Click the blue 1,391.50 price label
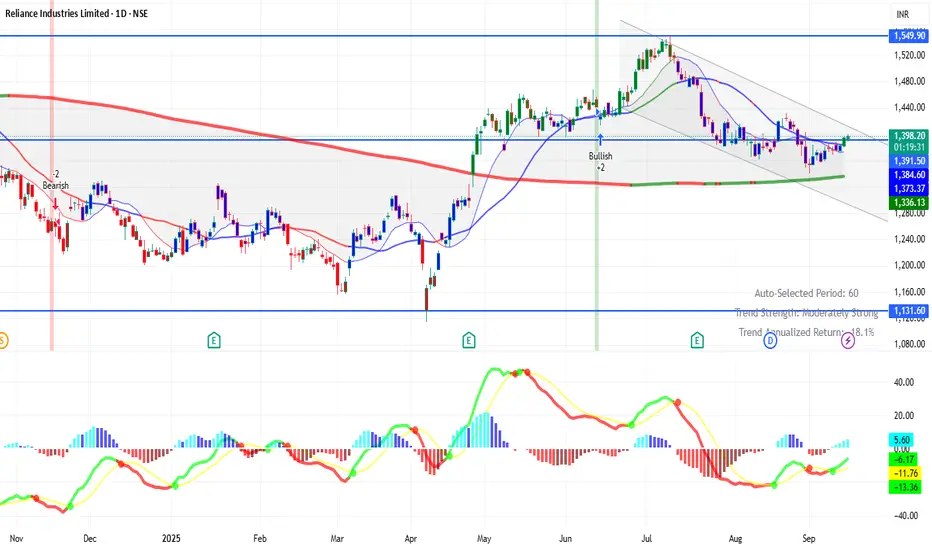 click(909, 161)
